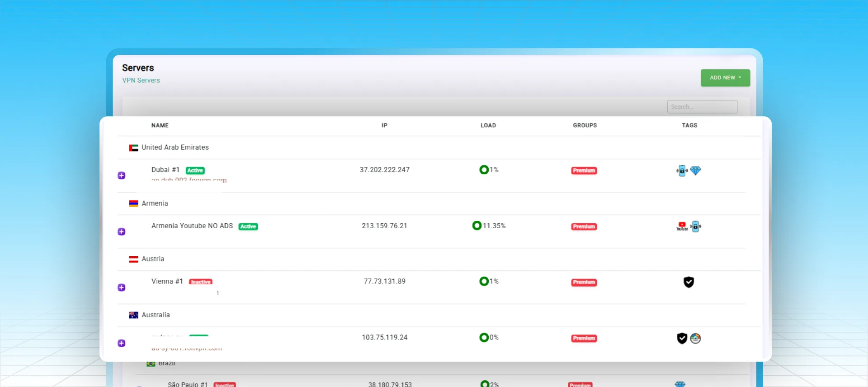Click the load circle indicator for Dubai #1
868x387 pixels.
484,170
